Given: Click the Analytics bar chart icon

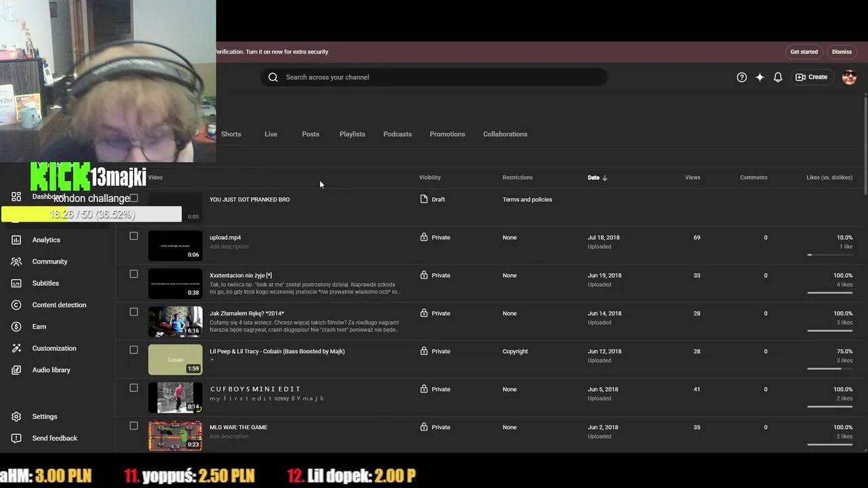Looking at the screenshot, I should pyautogui.click(x=16, y=240).
